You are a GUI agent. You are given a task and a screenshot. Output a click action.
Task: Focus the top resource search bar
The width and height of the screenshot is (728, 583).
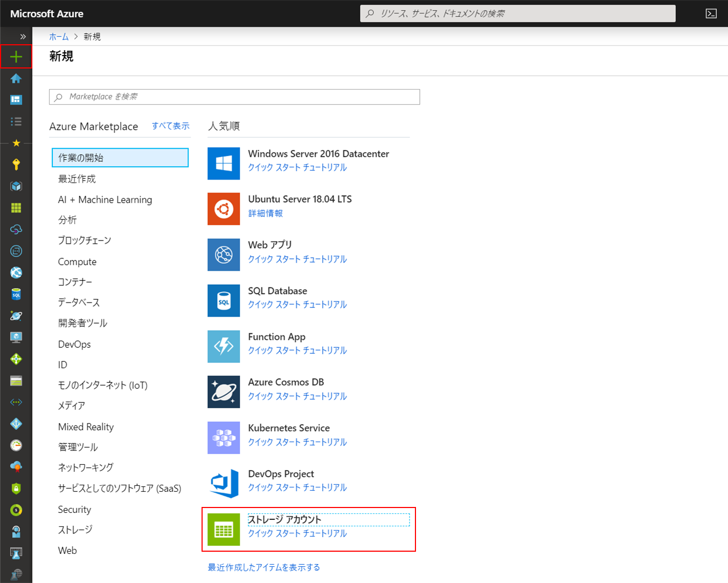tap(518, 13)
